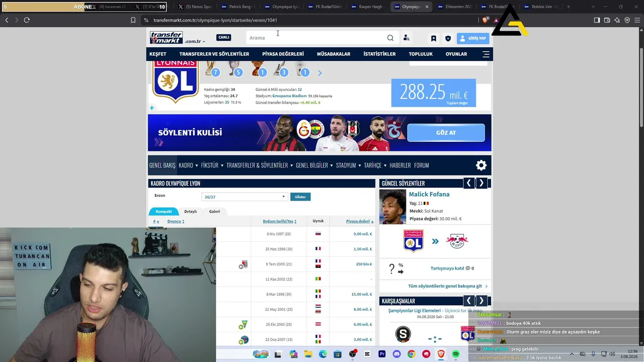This screenshot has width=644, height=362.
Task: Bookmark this page in address bar
Action: pyautogui.click(x=133, y=20)
